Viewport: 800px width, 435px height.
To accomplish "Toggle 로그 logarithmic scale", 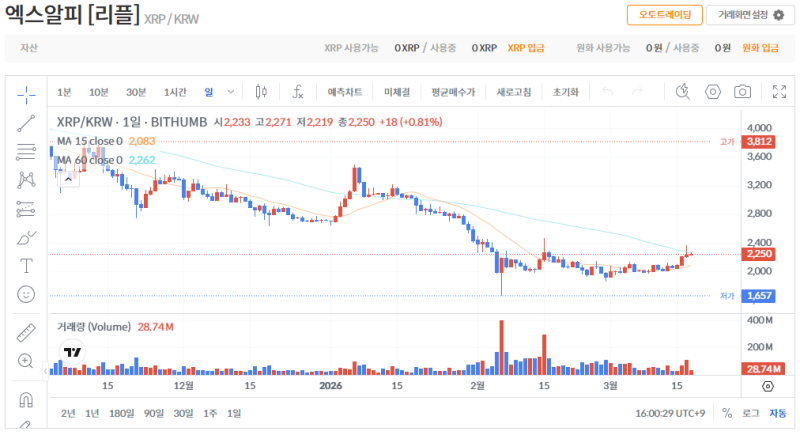I will tap(750, 413).
